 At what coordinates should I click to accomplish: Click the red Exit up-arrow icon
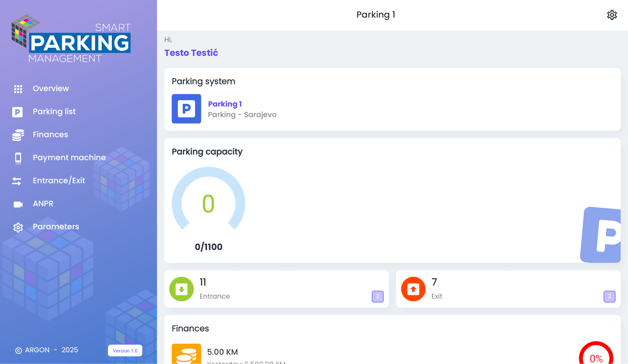pos(413,289)
